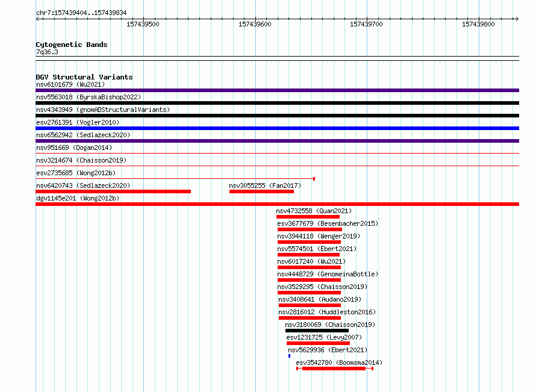This screenshot has height=392, width=536.
Task: Open nsv4343949 (gnomADStructuralVariants) label
Action: pyautogui.click(x=103, y=110)
